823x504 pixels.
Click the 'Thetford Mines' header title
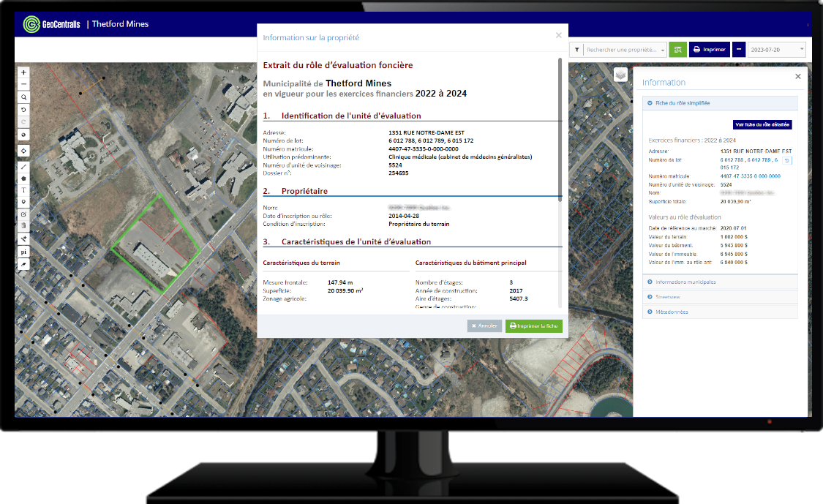coord(120,24)
